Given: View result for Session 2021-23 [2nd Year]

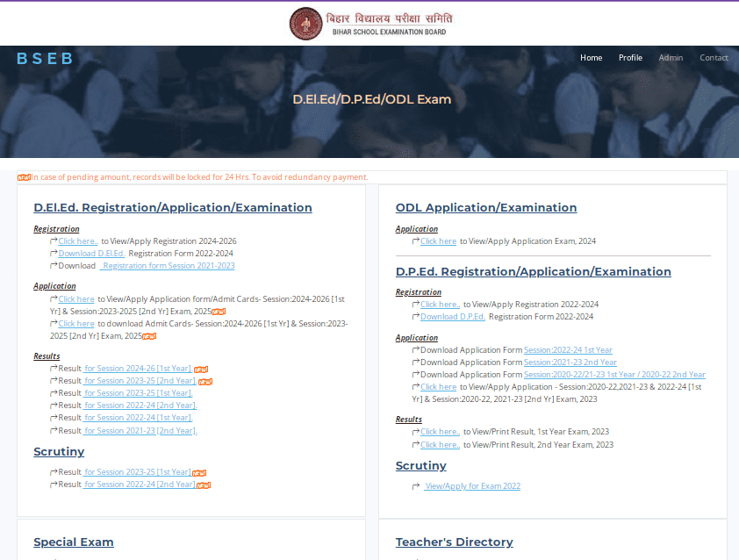Looking at the screenshot, I should coord(140,430).
